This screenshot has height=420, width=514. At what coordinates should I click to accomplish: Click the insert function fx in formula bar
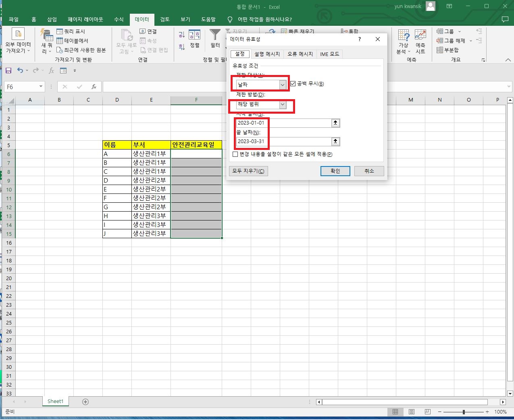[94, 87]
